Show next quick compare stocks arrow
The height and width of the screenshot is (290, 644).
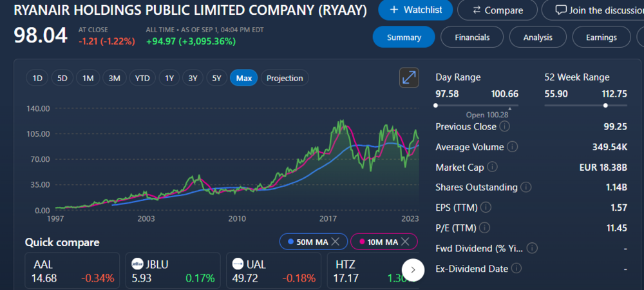pyautogui.click(x=413, y=270)
